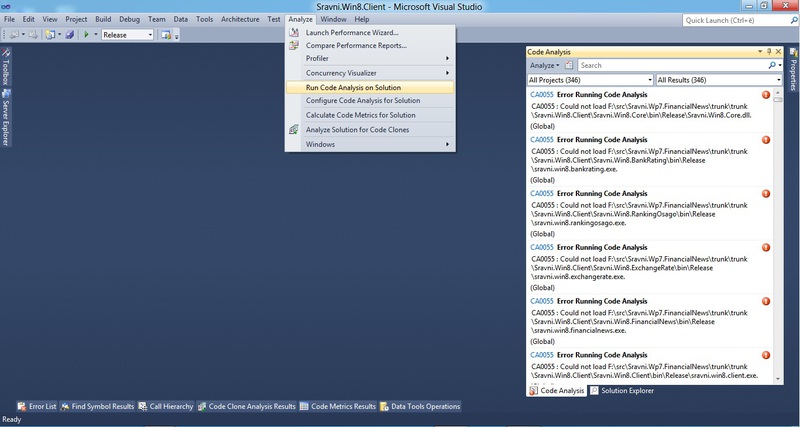Select Analyze Solution for Code Clones
The image size is (800, 427).
(x=370, y=130)
